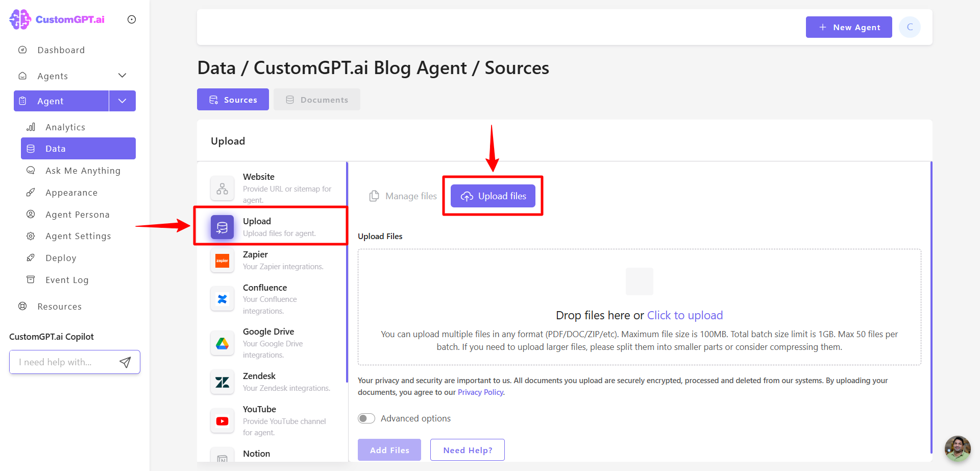The image size is (980, 471).
Task: Click the Resources lifebuoy icon
Action: tap(22, 306)
